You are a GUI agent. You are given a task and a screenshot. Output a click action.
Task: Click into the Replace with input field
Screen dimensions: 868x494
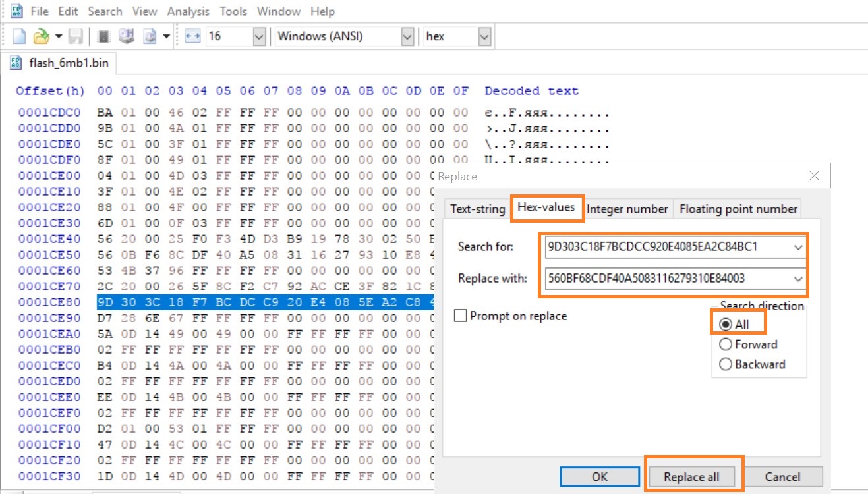(x=666, y=278)
